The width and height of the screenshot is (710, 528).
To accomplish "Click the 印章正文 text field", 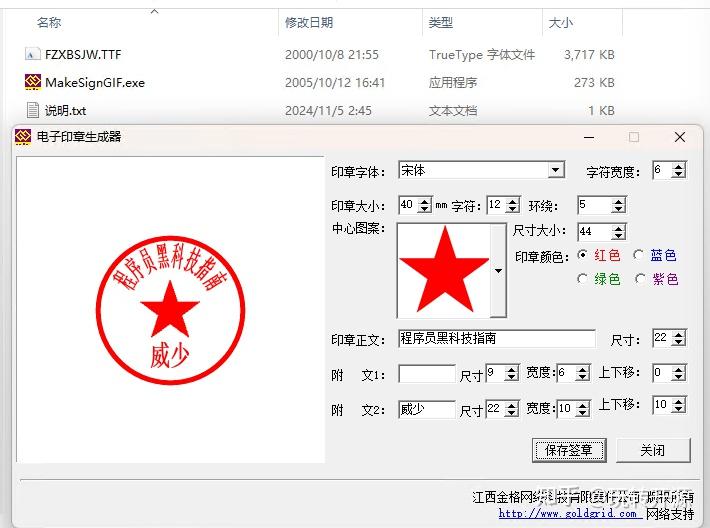I will point(497,338).
